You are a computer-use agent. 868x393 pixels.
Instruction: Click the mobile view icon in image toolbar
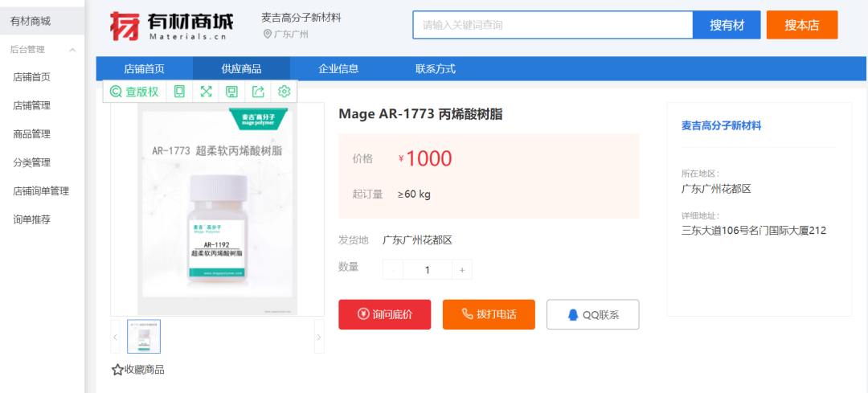179,92
